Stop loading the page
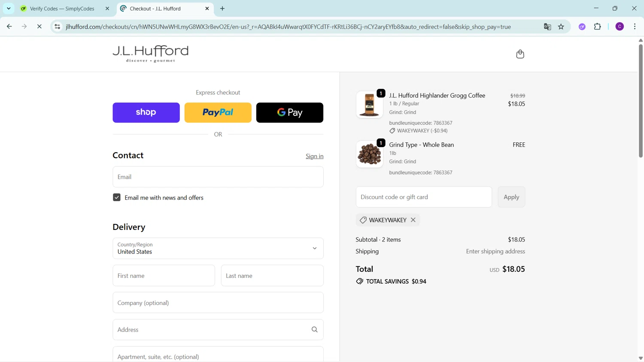This screenshot has height=362, width=644. [x=39, y=27]
